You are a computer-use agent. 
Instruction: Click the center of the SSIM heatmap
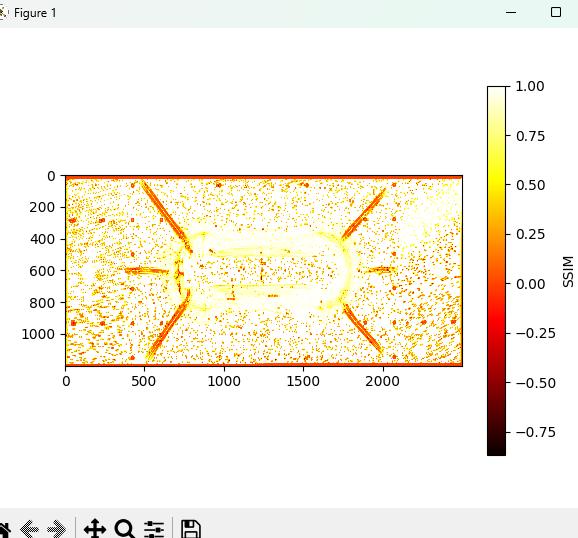coord(264,271)
